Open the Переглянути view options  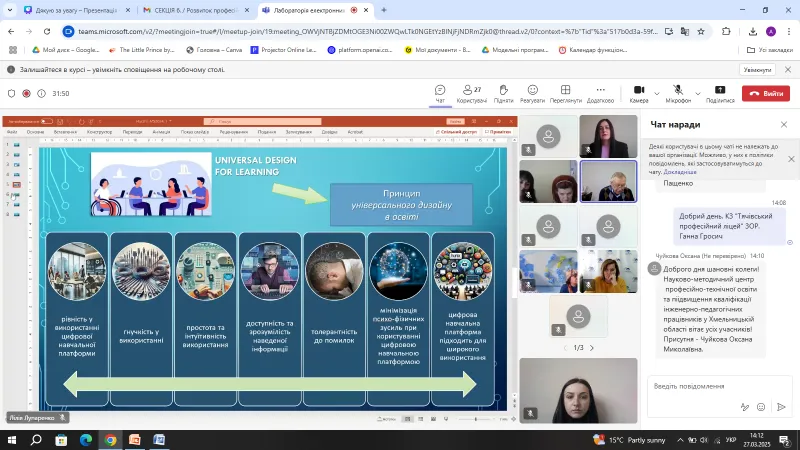coord(565,94)
